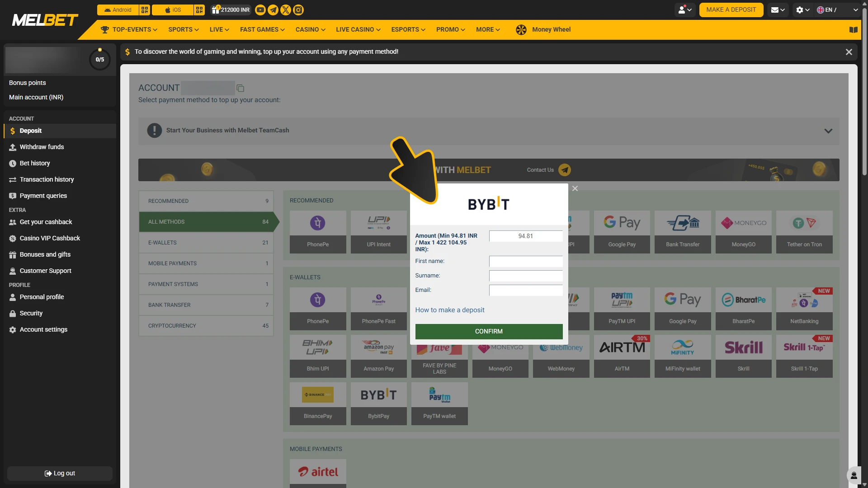
Task: Select Bhim UPI payment method
Action: 318,356
